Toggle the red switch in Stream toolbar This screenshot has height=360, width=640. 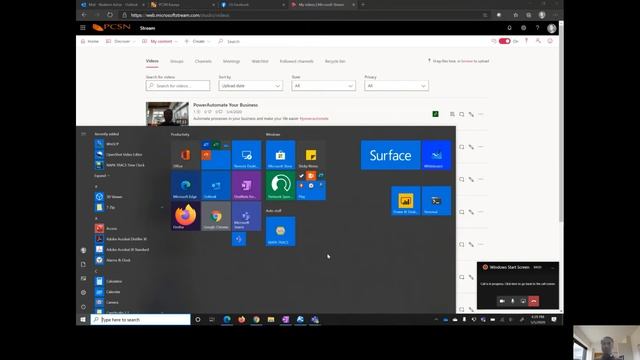point(504,41)
